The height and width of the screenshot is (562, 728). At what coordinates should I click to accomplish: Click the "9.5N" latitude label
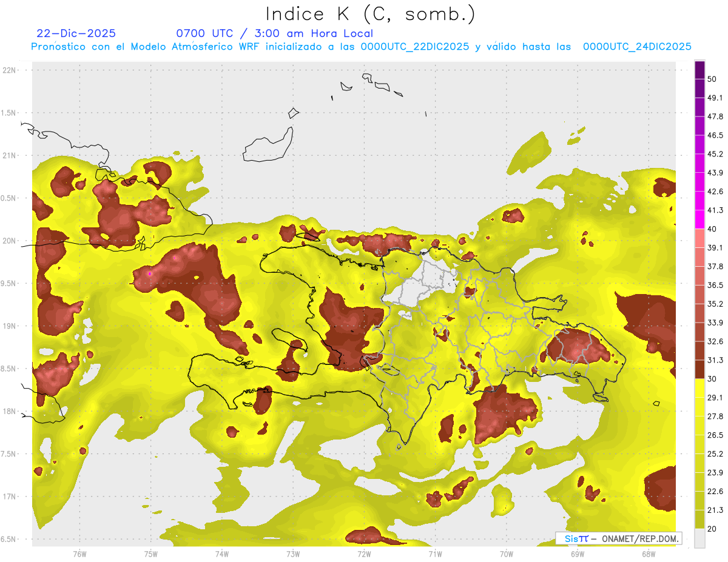click(9, 283)
